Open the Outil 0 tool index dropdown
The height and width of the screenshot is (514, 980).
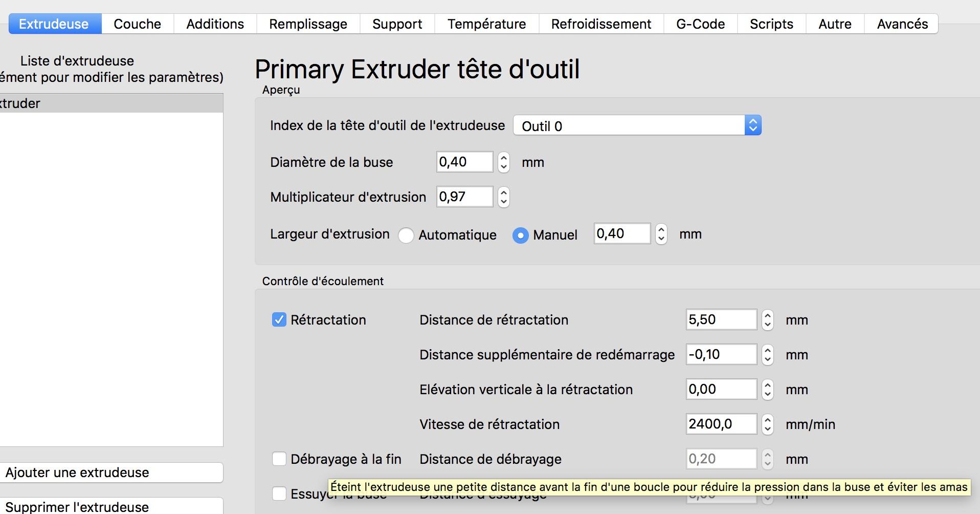(637, 125)
